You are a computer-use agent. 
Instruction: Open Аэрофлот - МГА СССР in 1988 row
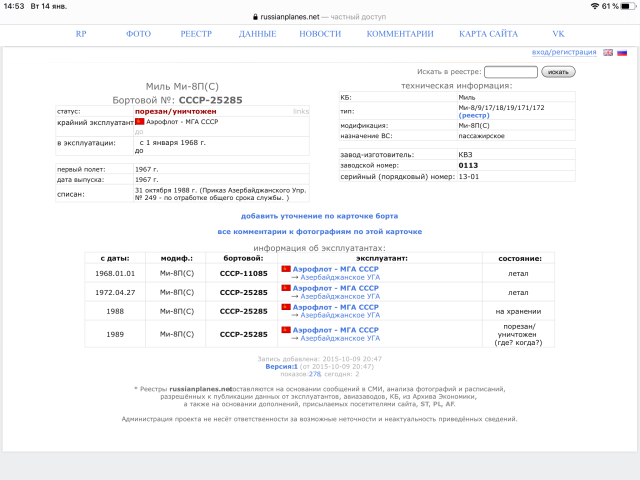click(336, 307)
